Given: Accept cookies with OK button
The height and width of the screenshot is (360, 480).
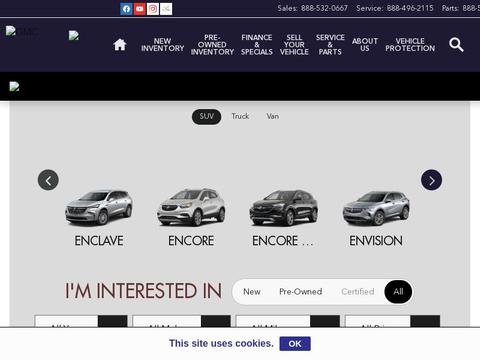Looking at the screenshot, I should (x=295, y=344).
